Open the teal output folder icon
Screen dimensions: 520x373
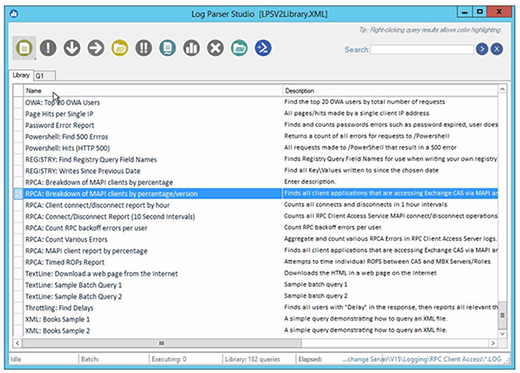click(x=239, y=48)
